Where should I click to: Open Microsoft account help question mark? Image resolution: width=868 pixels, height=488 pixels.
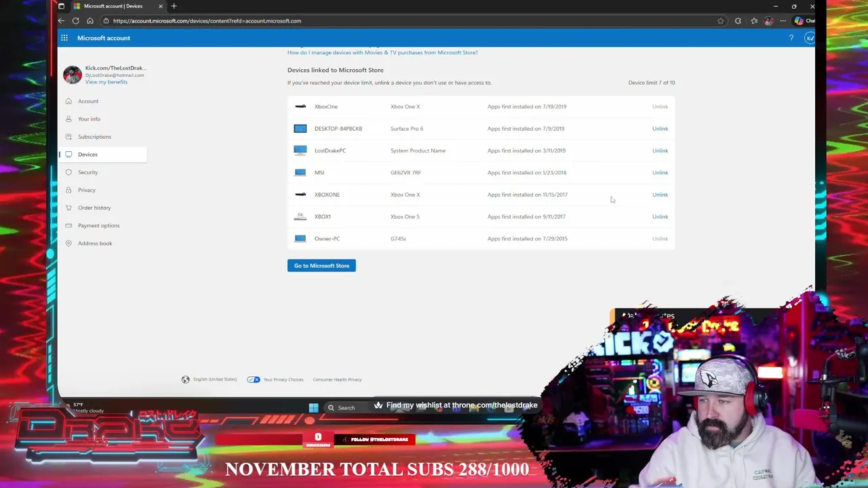tap(791, 38)
